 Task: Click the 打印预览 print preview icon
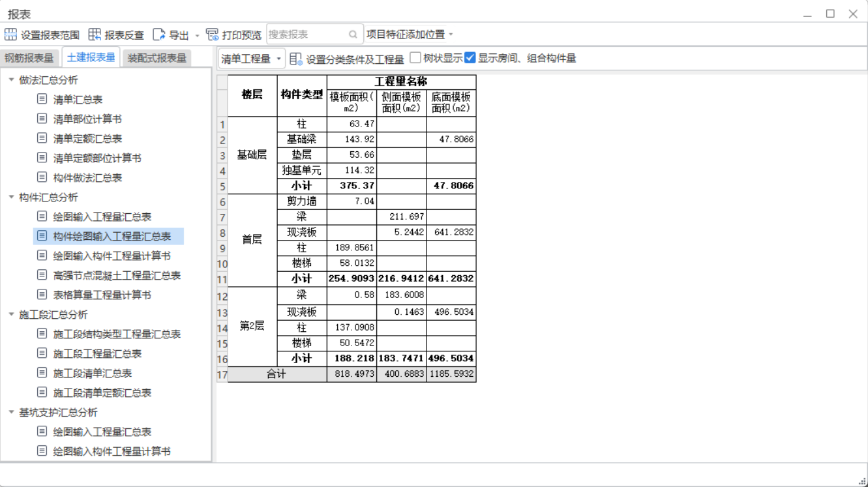click(212, 35)
